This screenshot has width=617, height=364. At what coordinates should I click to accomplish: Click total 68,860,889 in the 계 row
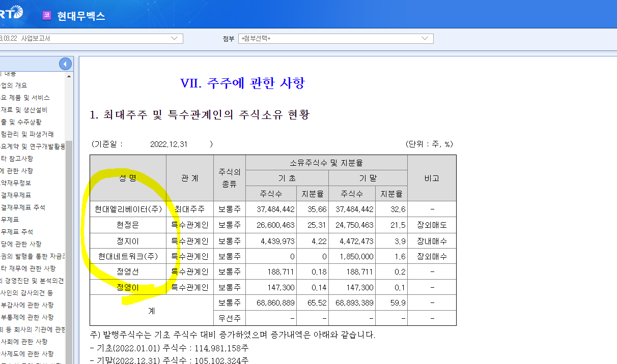click(x=271, y=302)
